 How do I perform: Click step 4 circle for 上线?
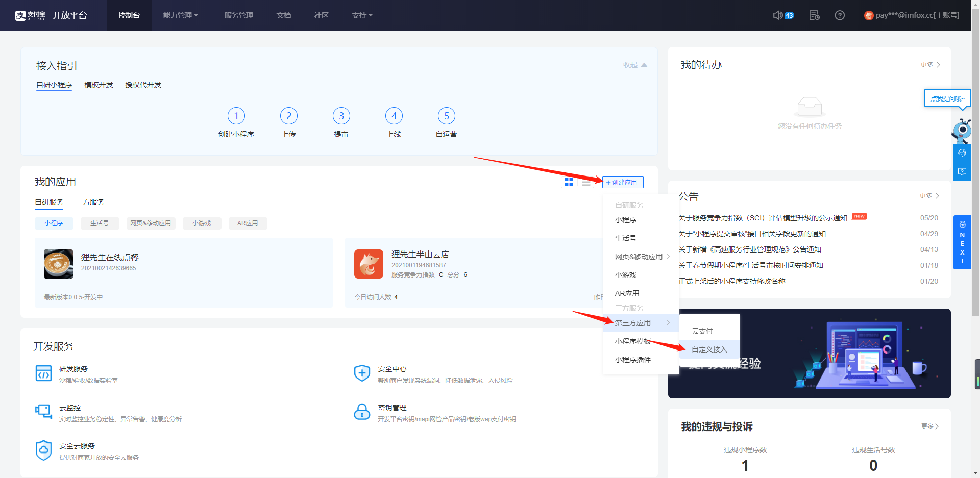pyautogui.click(x=394, y=116)
